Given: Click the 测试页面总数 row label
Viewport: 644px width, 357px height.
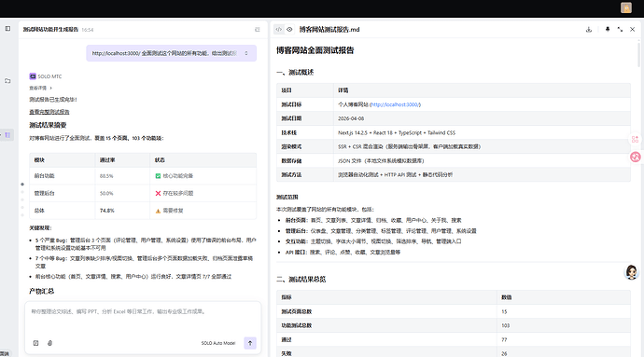Looking at the screenshot, I should (x=297, y=312).
